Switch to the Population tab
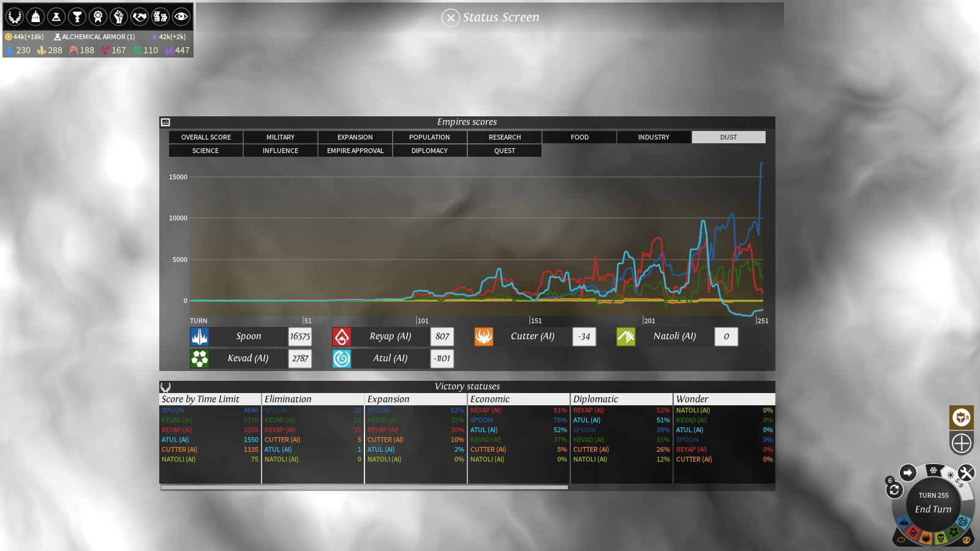The image size is (980, 551). [x=429, y=137]
